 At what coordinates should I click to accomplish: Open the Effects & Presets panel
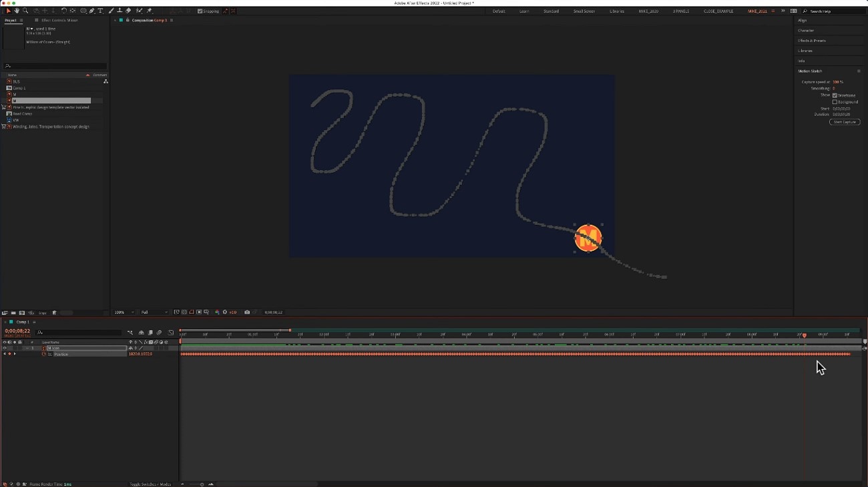click(813, 40)
